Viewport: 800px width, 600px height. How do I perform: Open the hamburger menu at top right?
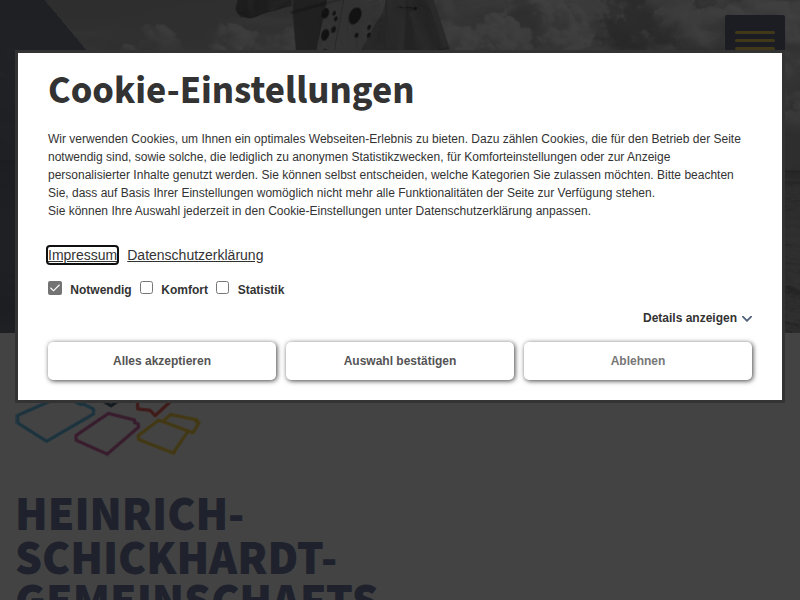pos(754,36)
